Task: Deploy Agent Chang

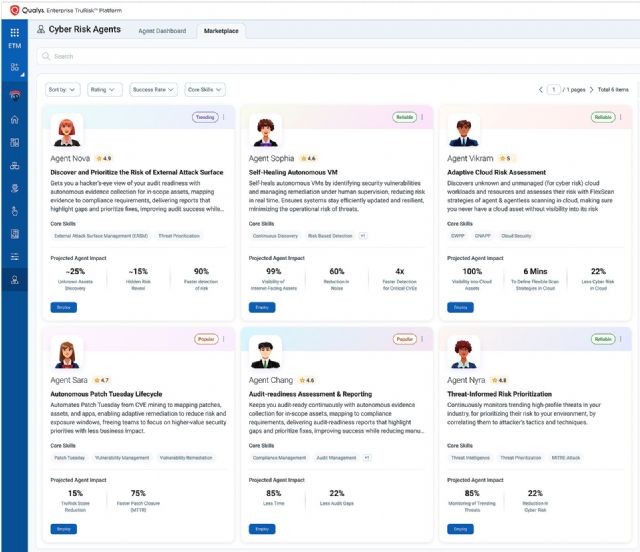Action: (x=262, y=529)
